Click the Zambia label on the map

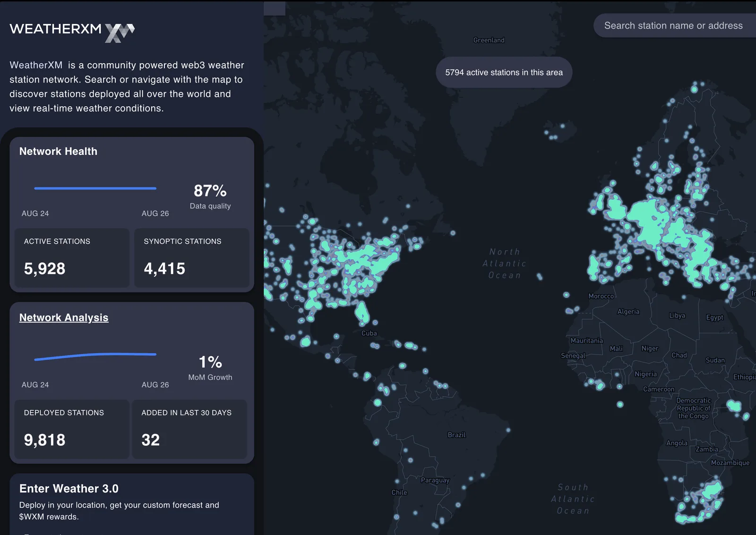tap(707, 449)
